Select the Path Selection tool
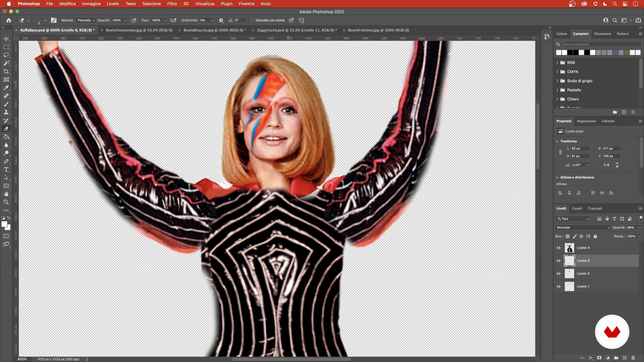 coord(6,178)
